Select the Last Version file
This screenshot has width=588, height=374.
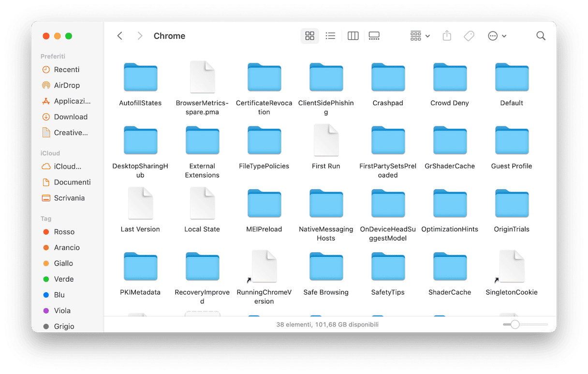[140, 203]
